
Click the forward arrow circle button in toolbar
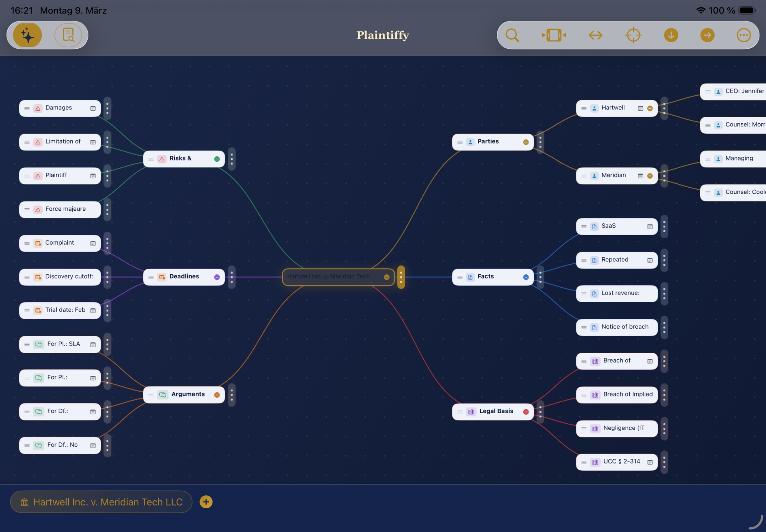coord(707,35)
